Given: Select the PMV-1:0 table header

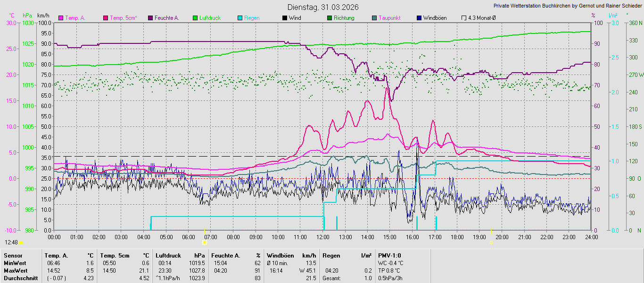Looking at the screenshot, I should [x=389, y=255].
